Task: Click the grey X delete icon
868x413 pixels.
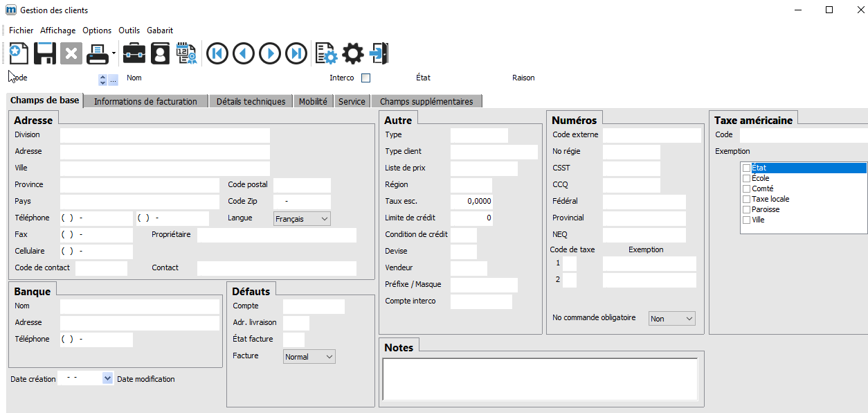Action: coord(71,53)
